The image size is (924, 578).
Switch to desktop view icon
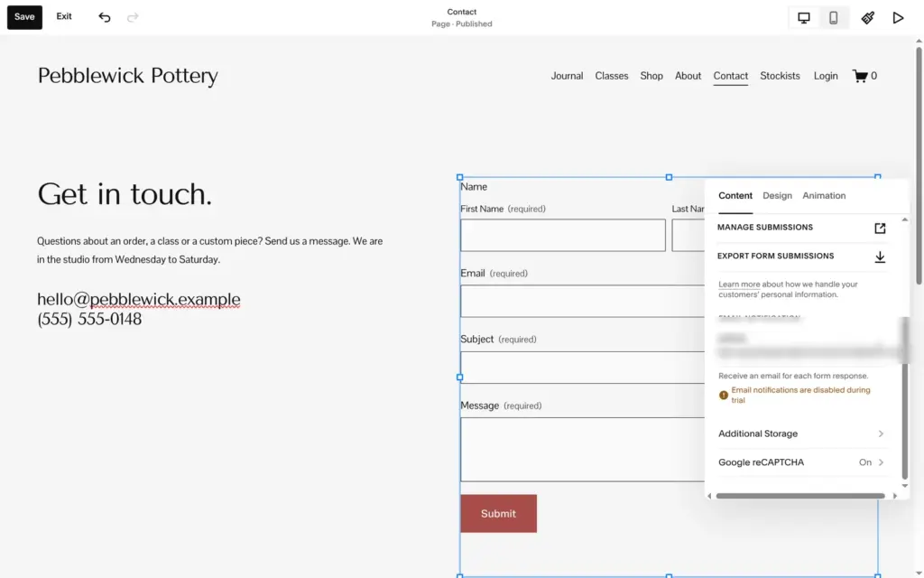click(804, 18)
